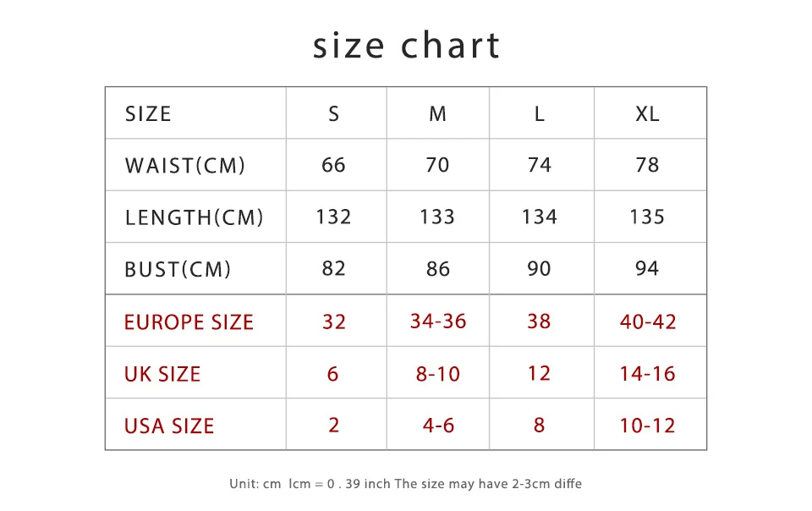Image resolution: width=812 pixels, height=511 pixels.
Task: Select the LENGTH(CM) row label
Action: 195,217
